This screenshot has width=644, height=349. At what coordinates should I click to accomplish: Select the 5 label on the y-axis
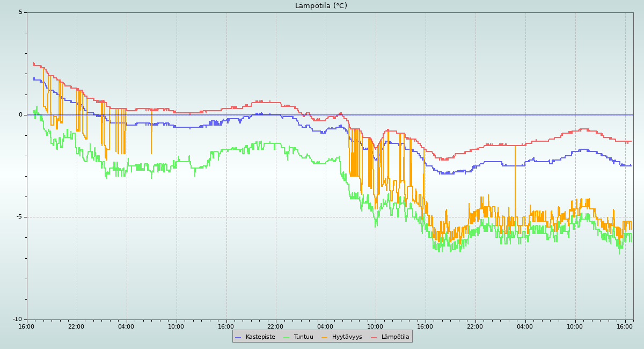[x=21, y=12]
